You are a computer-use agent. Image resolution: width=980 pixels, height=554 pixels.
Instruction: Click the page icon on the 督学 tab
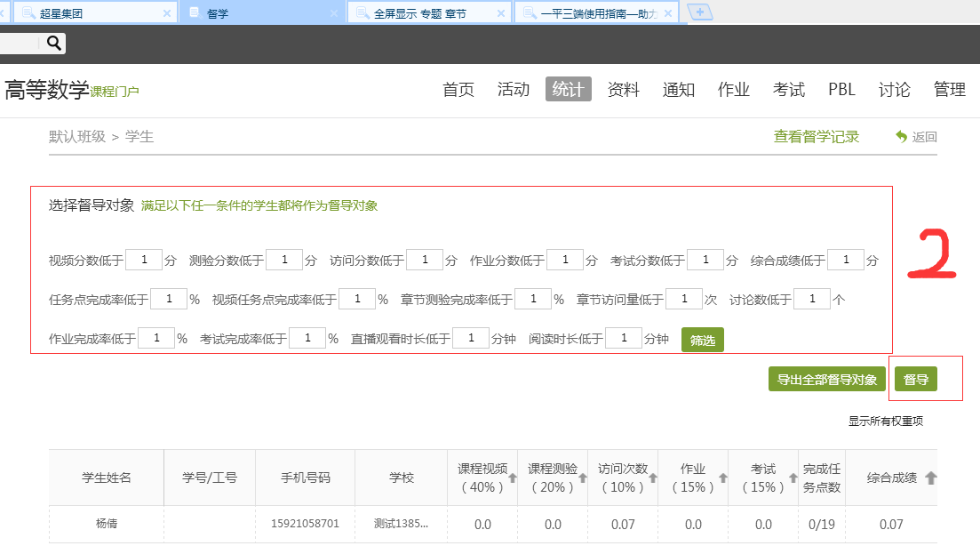tap(194, 12)
